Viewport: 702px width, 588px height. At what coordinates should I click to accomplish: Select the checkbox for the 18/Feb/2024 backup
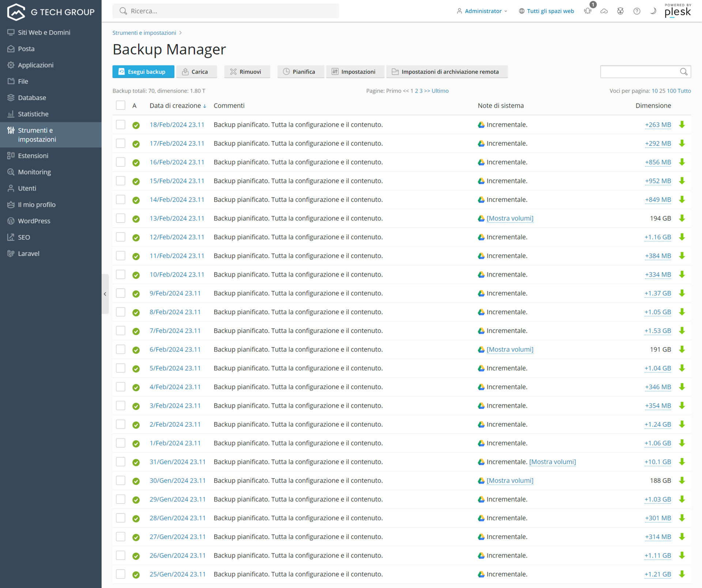120,125
